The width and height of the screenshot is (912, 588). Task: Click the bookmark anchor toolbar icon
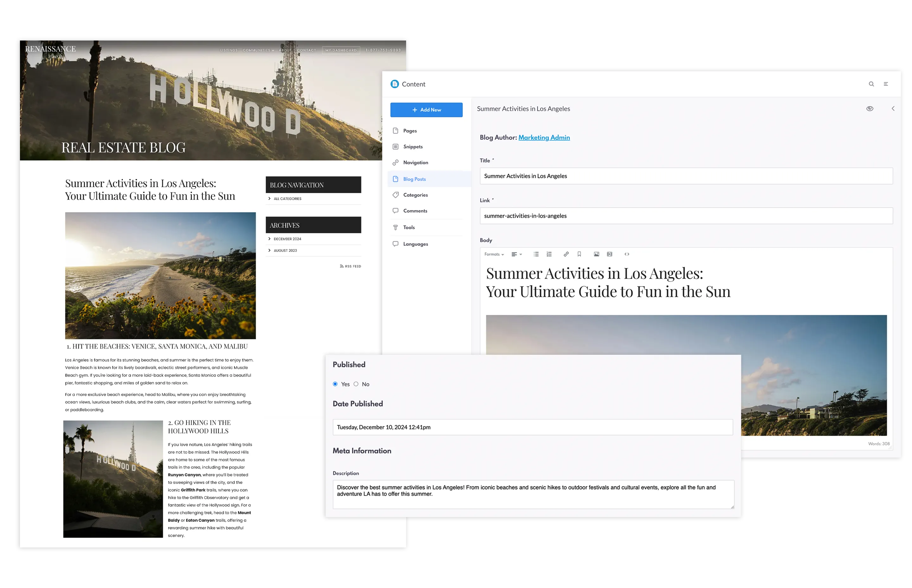(579, 254)
